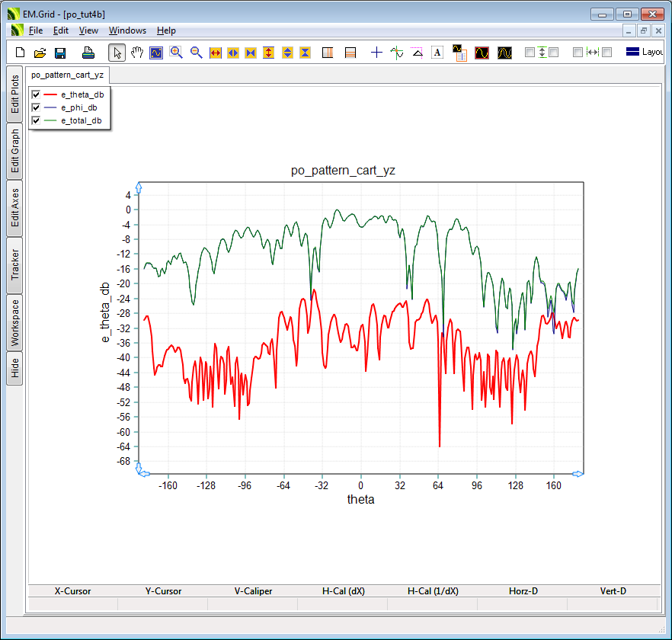Click the magnifier Zoom Out icon

196,53
